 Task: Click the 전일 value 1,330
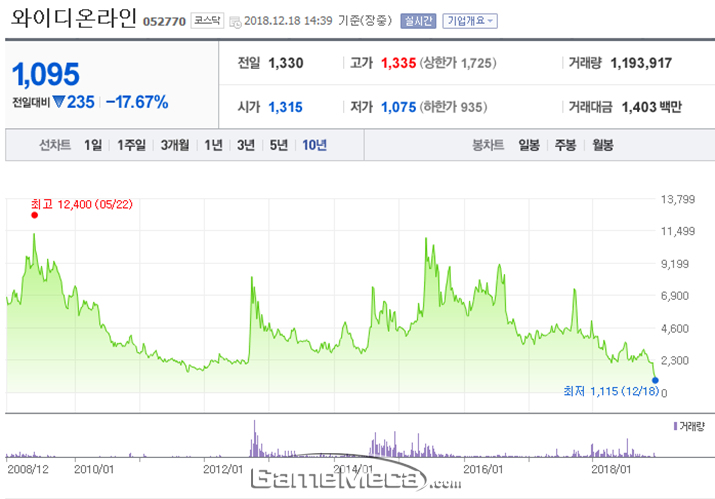click(286, 63)
